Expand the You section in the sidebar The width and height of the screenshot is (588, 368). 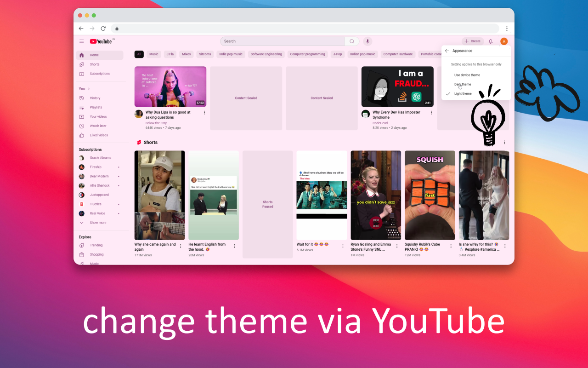coord(84,88)
